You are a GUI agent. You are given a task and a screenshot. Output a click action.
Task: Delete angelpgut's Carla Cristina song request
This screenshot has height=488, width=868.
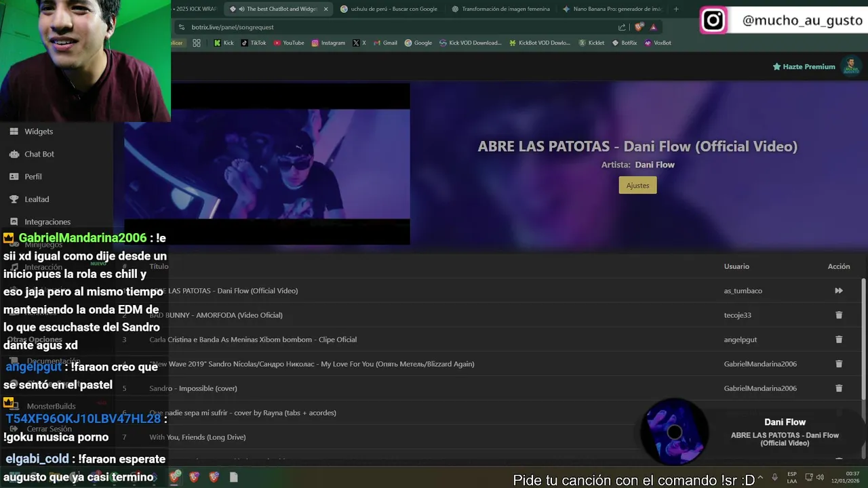point(839,340)
